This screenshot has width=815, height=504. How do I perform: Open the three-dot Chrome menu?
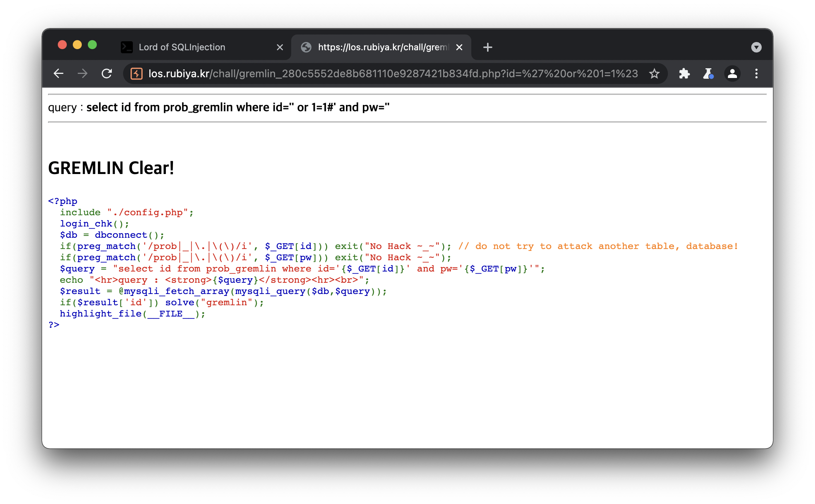756,73
